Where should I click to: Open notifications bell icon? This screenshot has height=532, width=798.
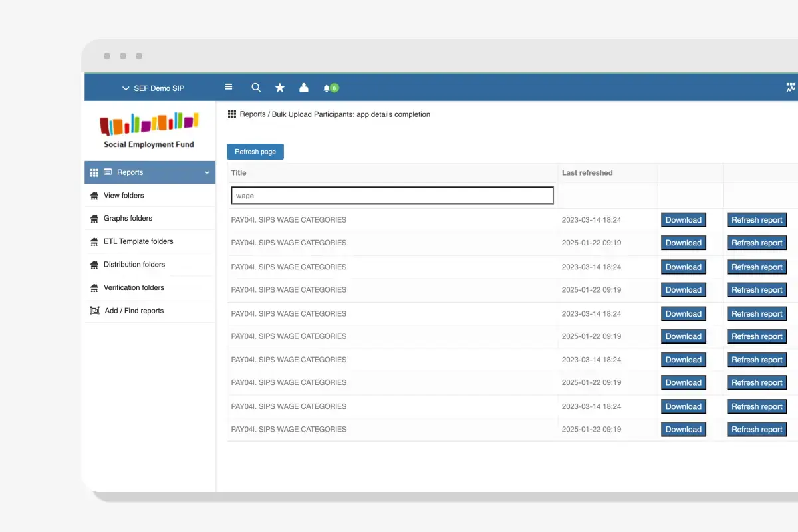[x=327, y=88]
